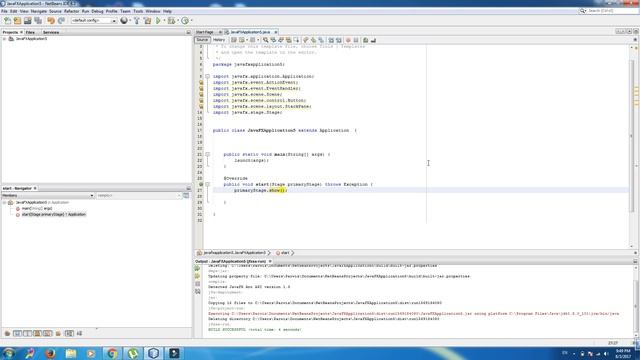Click the Build Project hammer icon

point(137,20)
